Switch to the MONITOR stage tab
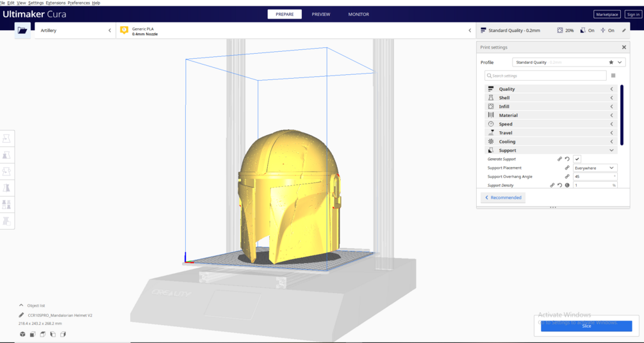The image size is (644, 343). 359,14
